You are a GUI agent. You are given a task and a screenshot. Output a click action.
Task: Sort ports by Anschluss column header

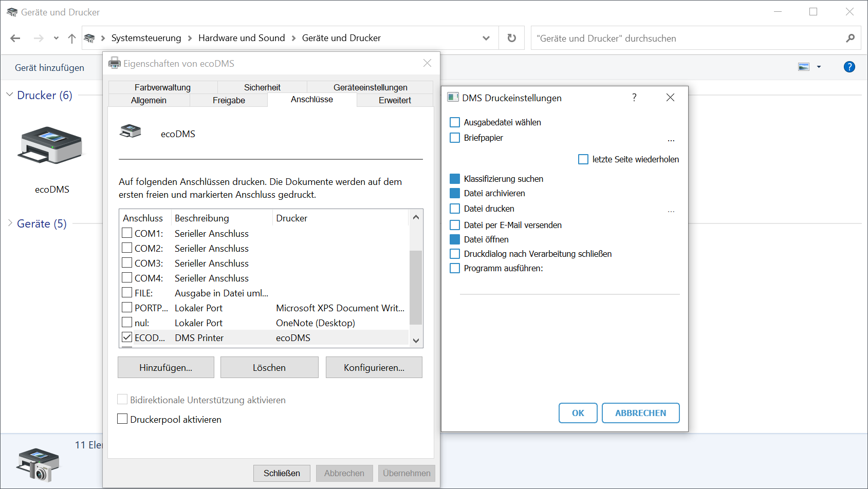pos(145,218)
